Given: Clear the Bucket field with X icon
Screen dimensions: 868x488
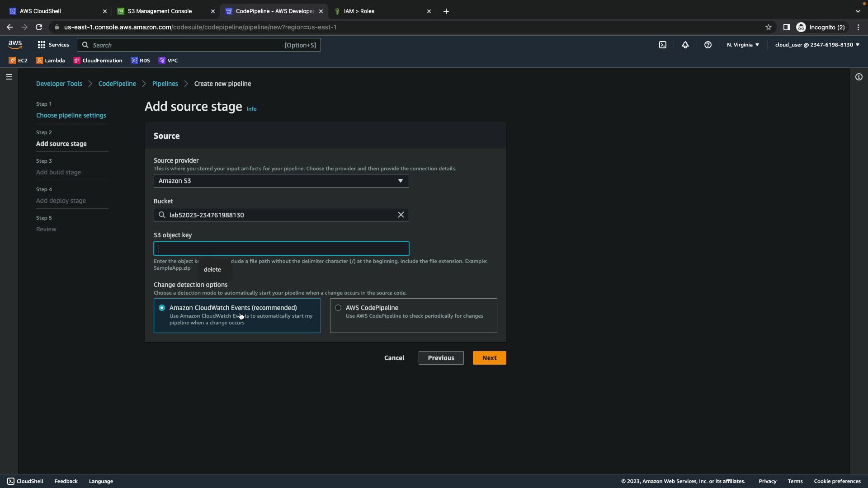Looking at the screenshot, I should pyautogui.click(x=401, y=215).
